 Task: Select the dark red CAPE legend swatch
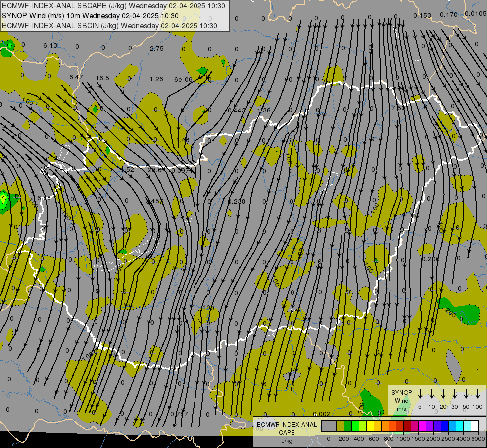pos(407,426)
